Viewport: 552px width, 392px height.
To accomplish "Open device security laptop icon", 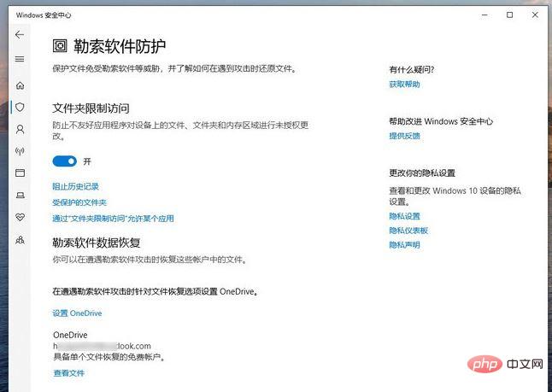I will [x=20, y=195].
